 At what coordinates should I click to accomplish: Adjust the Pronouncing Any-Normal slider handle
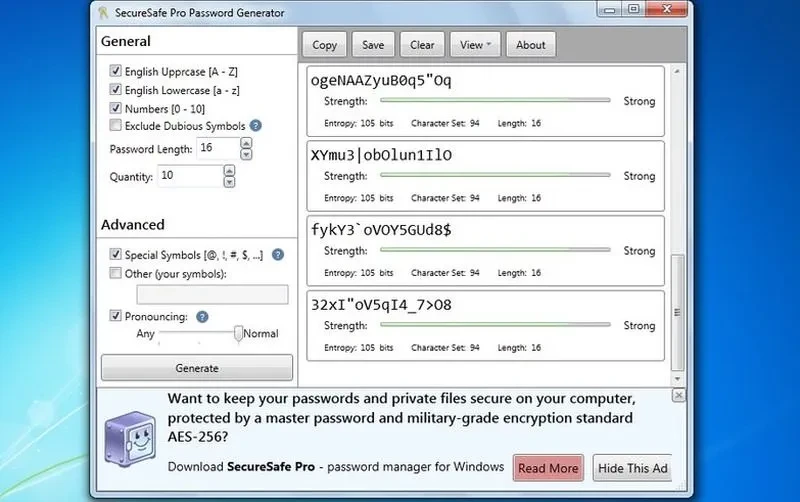(x=238, y=333)
